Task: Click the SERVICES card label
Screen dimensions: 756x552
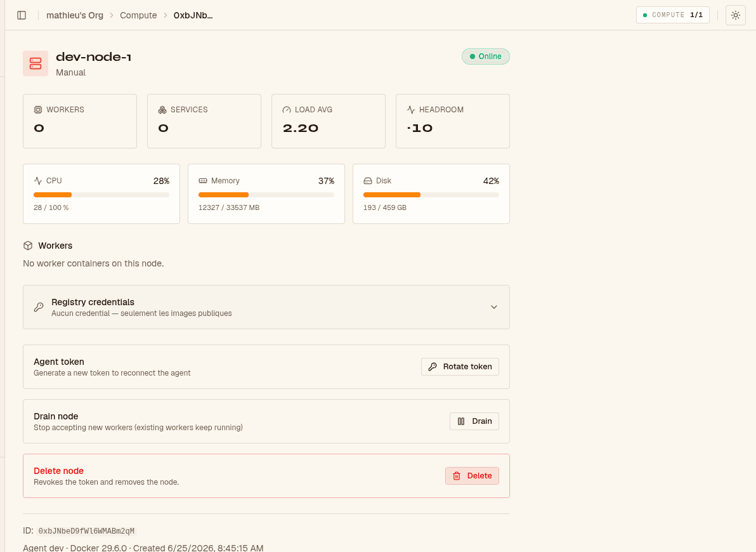Action: click(x=189, y=110)
